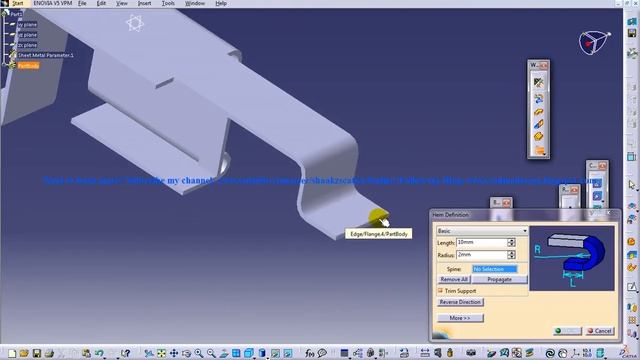Select Sheet Metal Parameter.1 in tree
Image resolution: width=640 pixels, height=360 pixels.
tap(46, 55)
